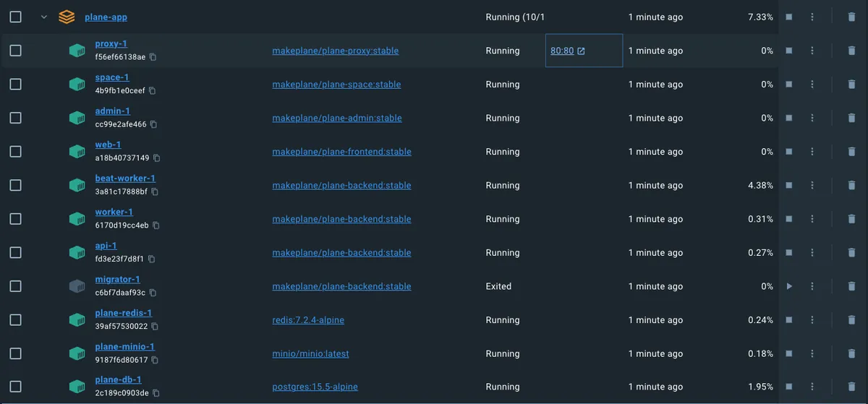Open more actions for worker-1

[x=812, y=219]
